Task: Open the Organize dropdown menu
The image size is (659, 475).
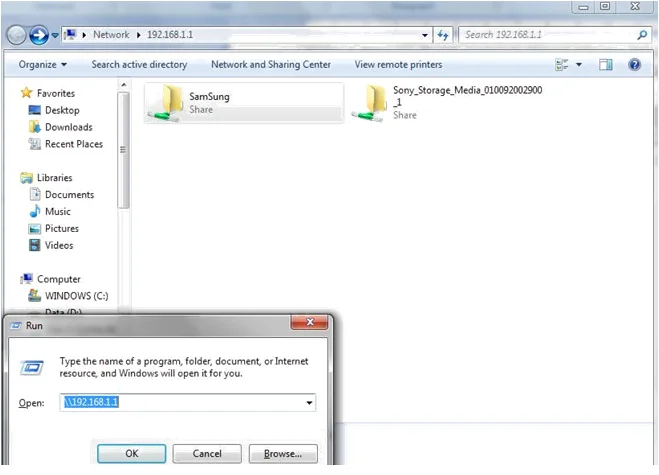Action: 43,65
